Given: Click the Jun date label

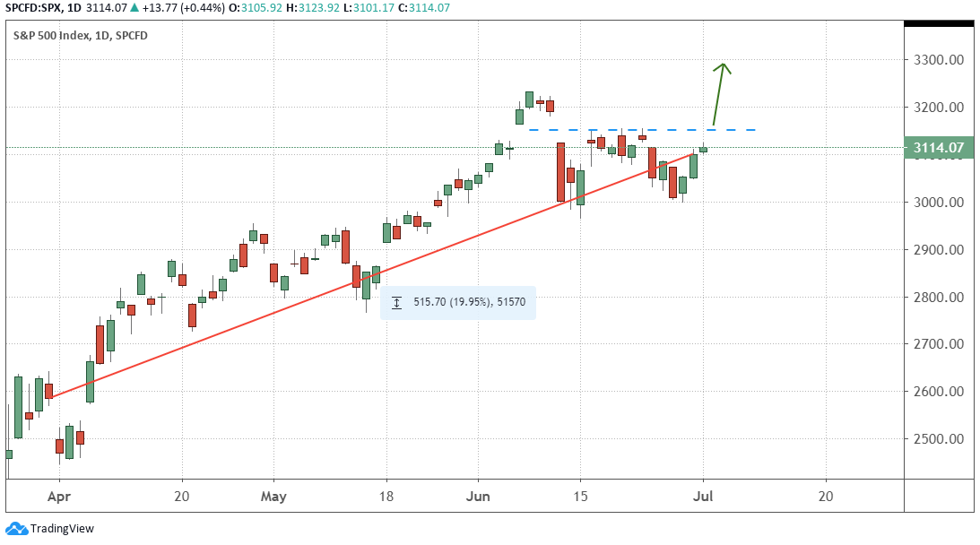Looking at the screenshot, I should (x=479, y=496).
